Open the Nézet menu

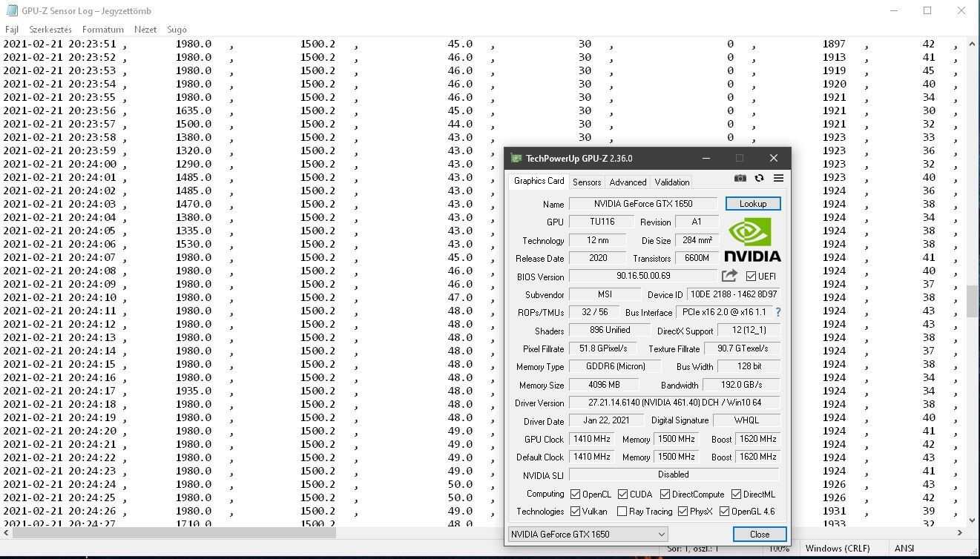point(145,30)
